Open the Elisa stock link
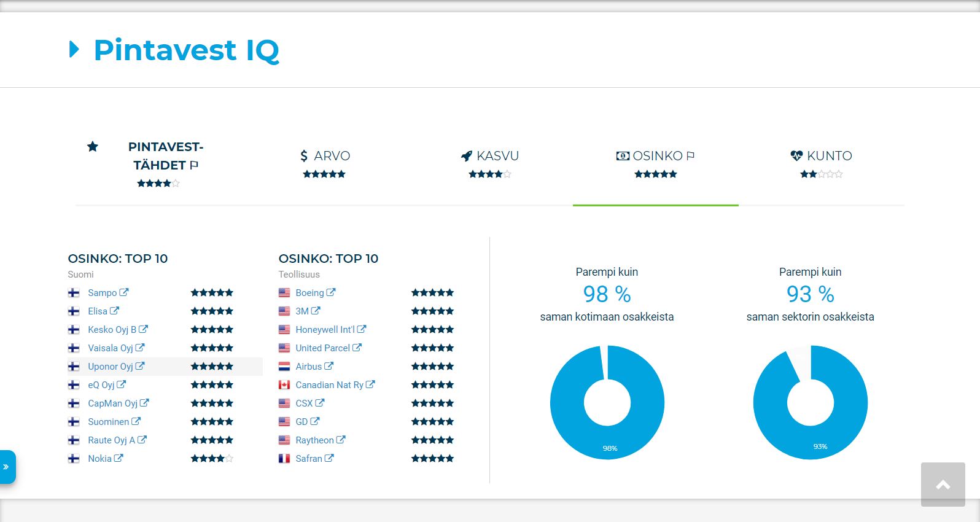Viewport: 980px width, 522px height. click(x=103, y=311)
